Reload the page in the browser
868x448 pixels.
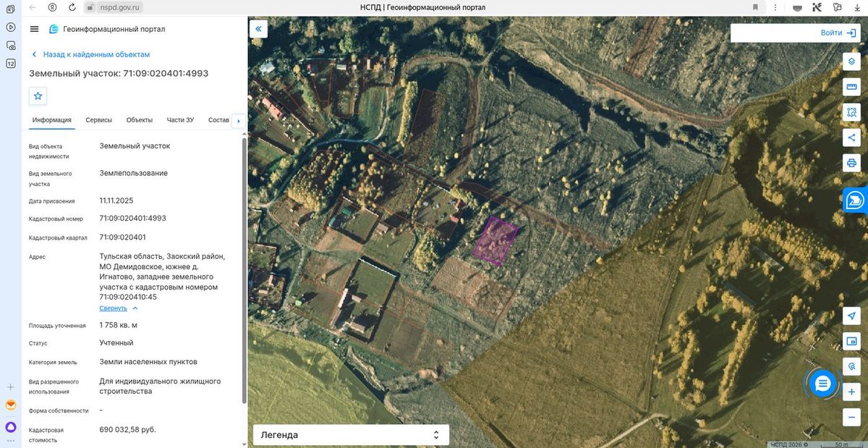(72, 7)
